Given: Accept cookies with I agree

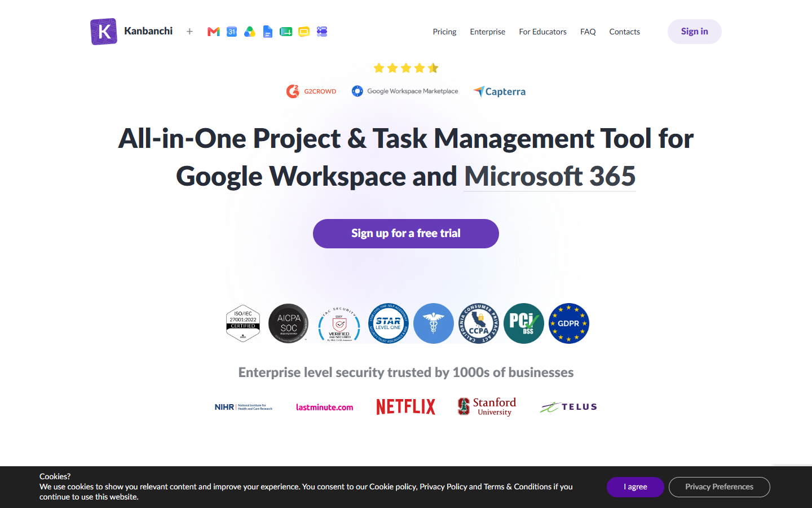Looking at the screenshot, I should [636, 487].
